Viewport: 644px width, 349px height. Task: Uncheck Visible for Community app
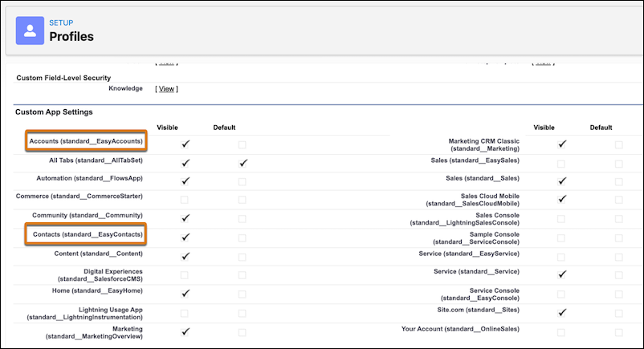[185, 218]
